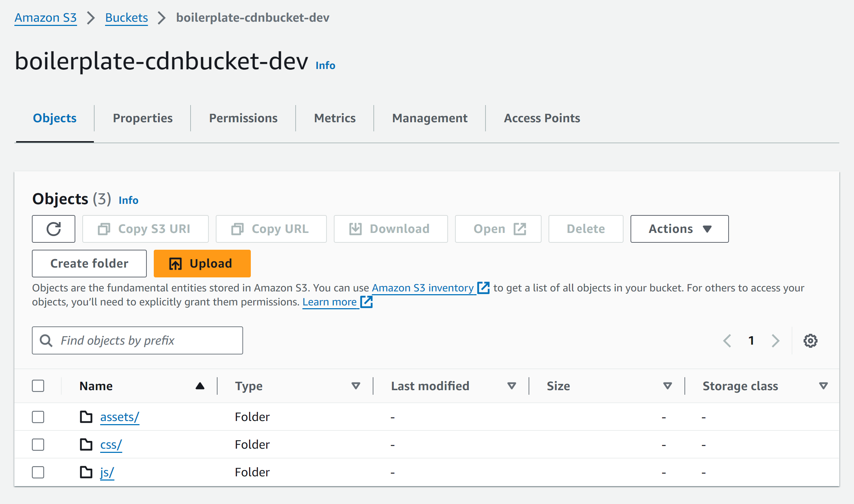This screenshot has width=854, height=504.
Task: Click the Download icon button
Action: 356,229
